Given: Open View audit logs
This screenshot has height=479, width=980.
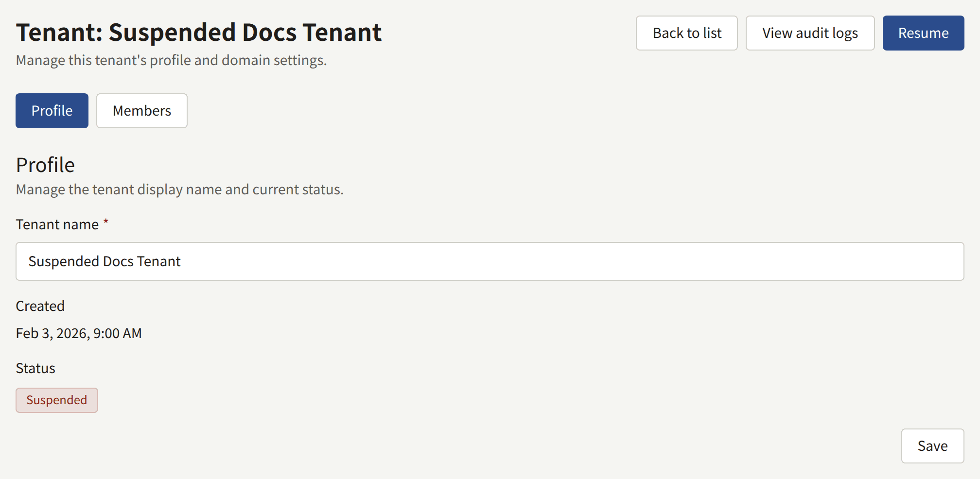Looking at the screenshot, I should 810,33.
